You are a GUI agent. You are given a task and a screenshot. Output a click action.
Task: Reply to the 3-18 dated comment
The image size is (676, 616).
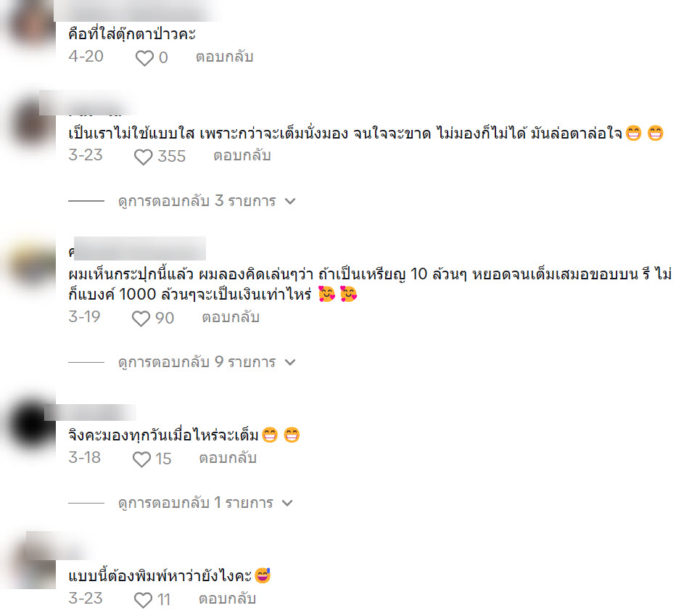pyautogui.click(x=228, y=458)
